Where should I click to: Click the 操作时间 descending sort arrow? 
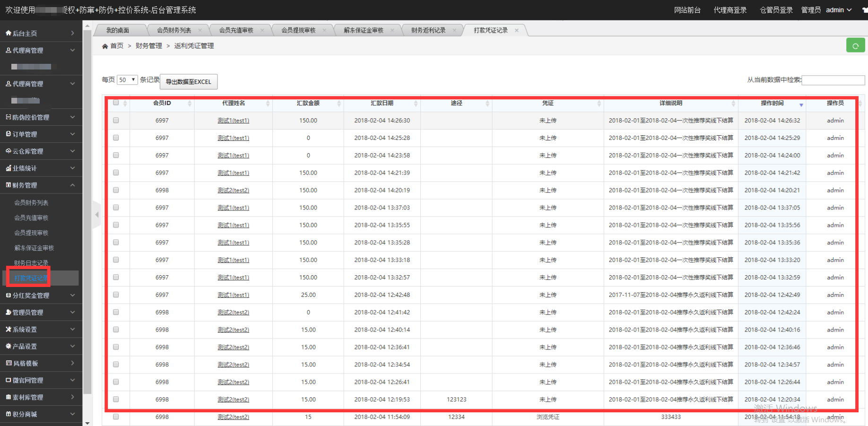click(801, 105)
